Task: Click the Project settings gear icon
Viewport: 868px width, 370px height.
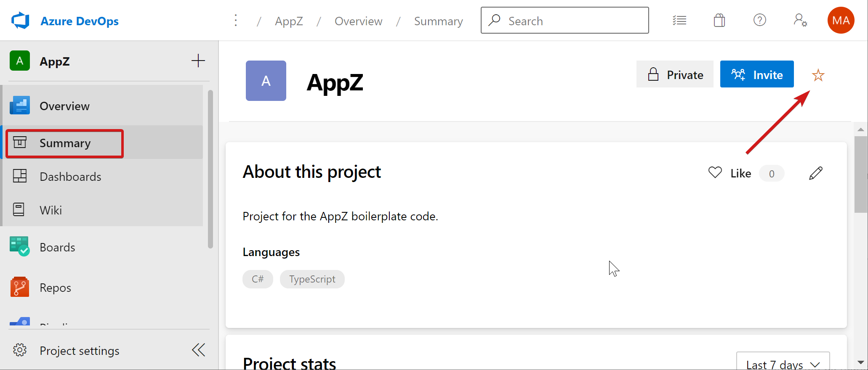Action: tap(20, 350)
